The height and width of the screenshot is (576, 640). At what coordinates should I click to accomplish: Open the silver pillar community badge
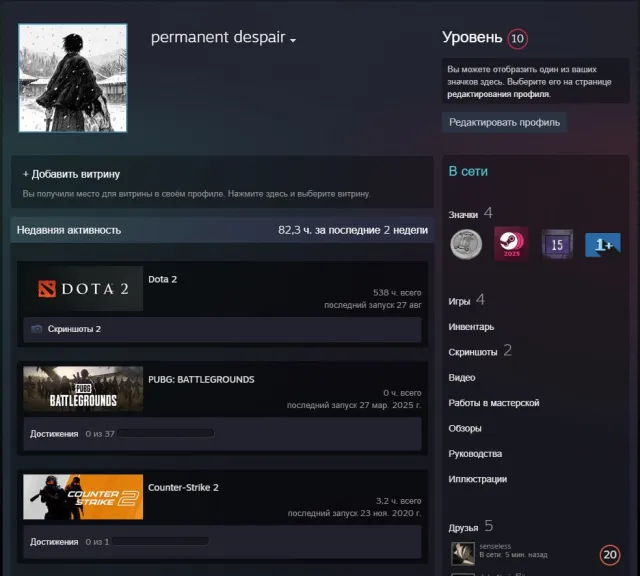466,244
